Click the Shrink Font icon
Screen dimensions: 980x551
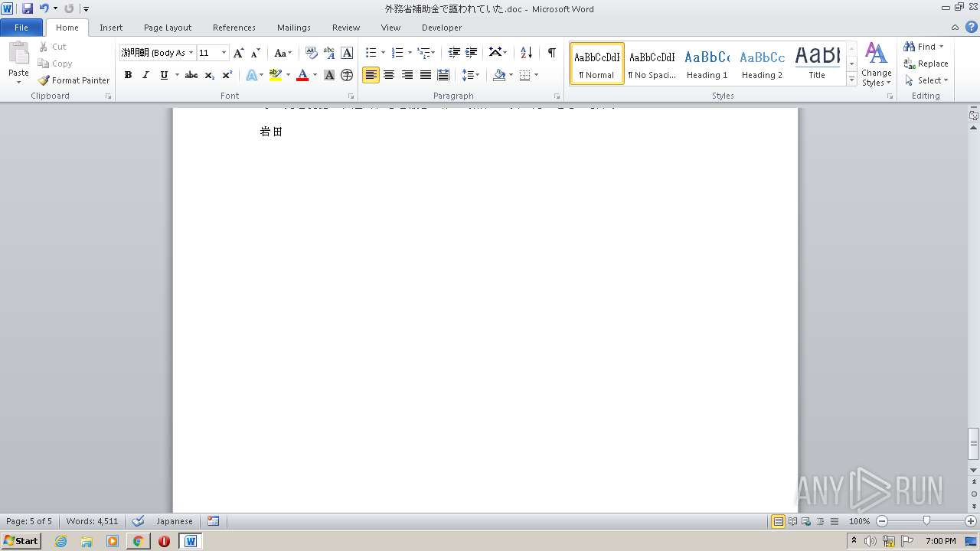(256, 53)
